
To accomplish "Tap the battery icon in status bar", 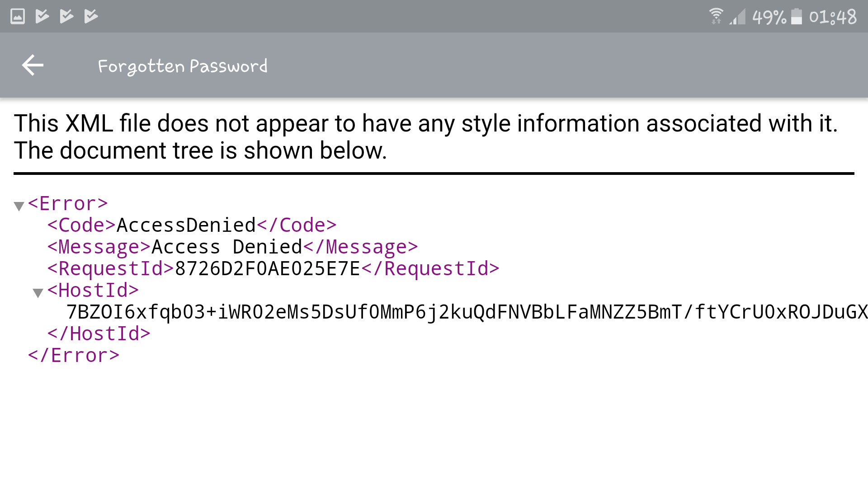I will point(797,17).
